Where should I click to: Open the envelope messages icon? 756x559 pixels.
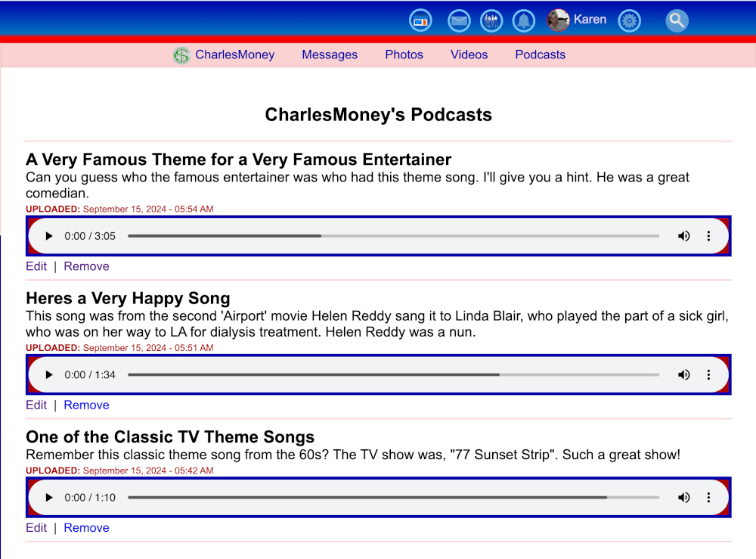[459, 20]
